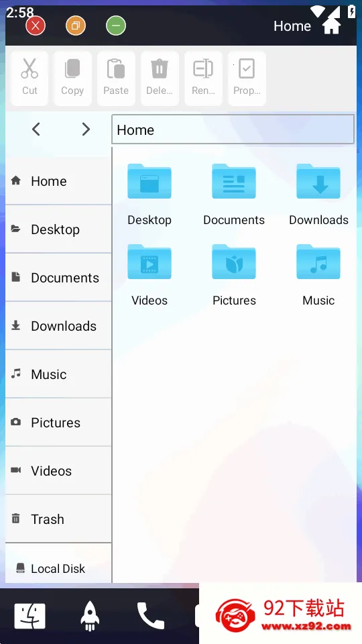The height and width of the screenshot is (644, 362).
Task: Go forward with the right chevron arrow
Action: (x=85, y=129)
